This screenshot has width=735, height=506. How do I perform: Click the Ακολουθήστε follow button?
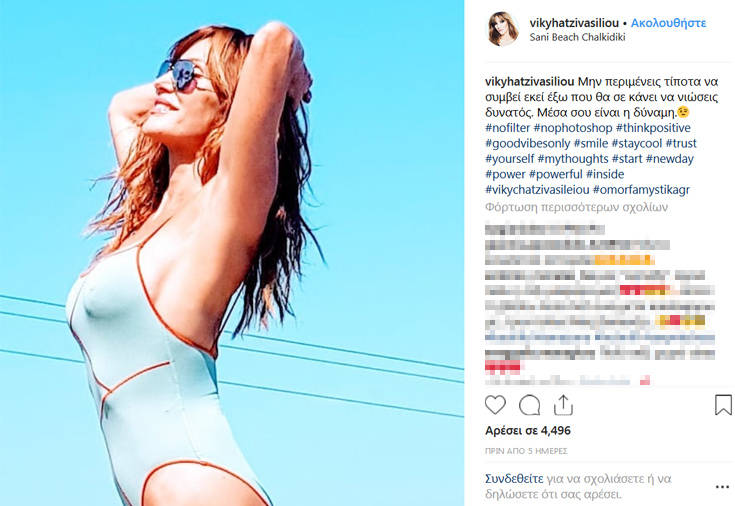pyautogui.click(x=668, y=23)
